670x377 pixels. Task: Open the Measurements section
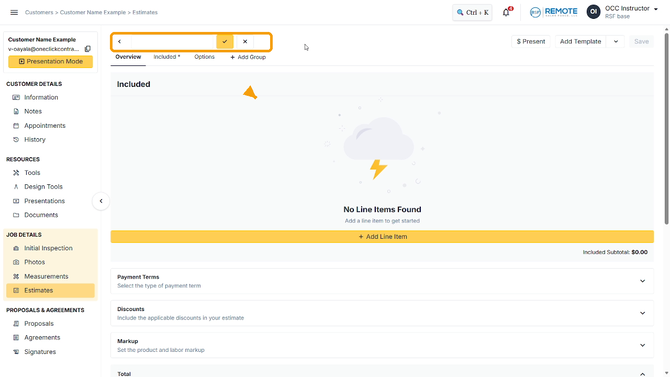(x=46, y=277)
